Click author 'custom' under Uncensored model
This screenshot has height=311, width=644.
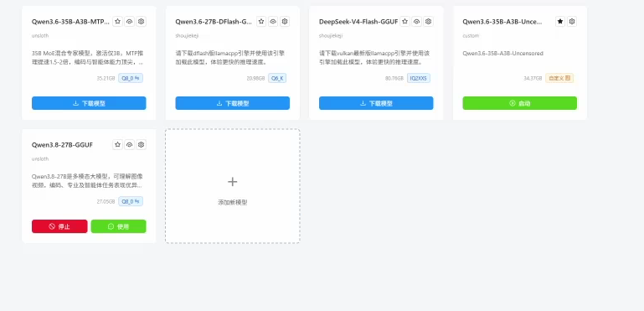coord(471,36)
